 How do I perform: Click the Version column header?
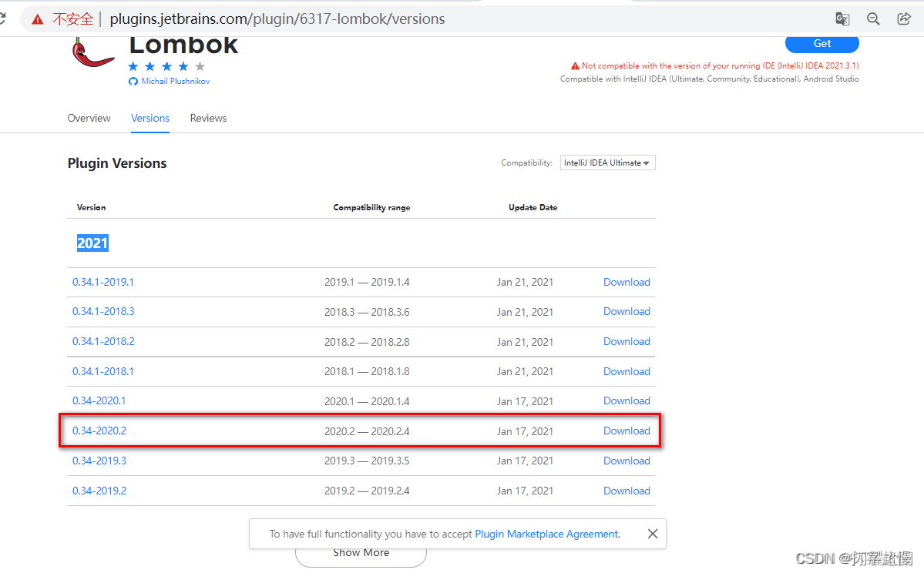92,207
